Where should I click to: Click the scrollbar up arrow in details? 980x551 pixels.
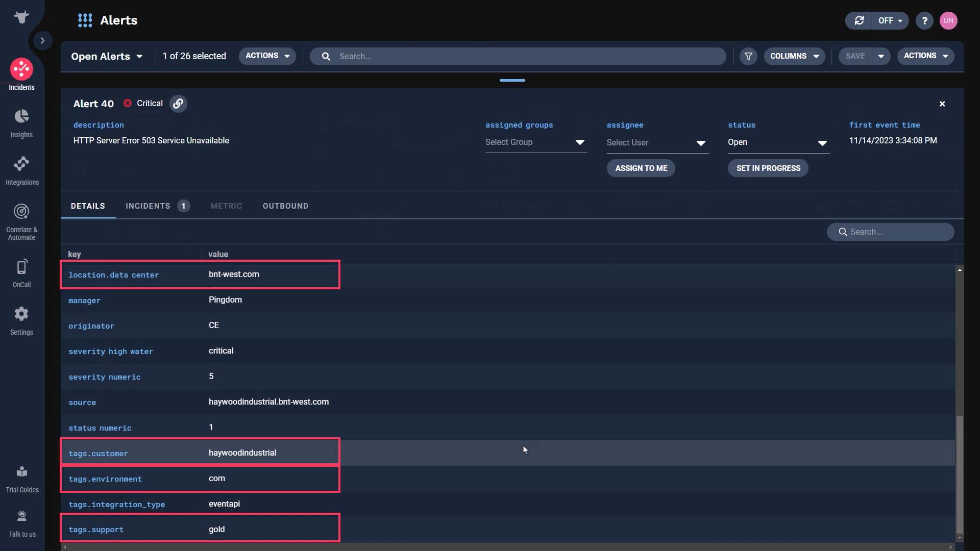(960, 269)
